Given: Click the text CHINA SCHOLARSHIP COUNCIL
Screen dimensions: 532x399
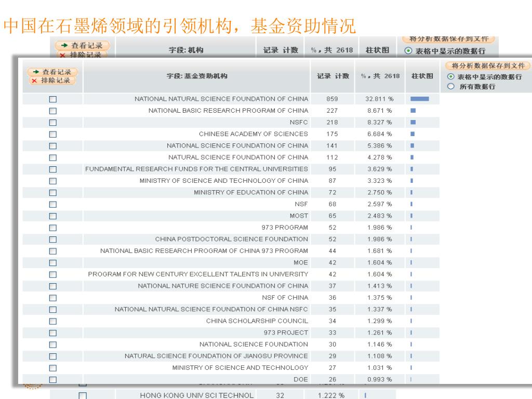Looking at the screenshot, I should coord(257,321).
